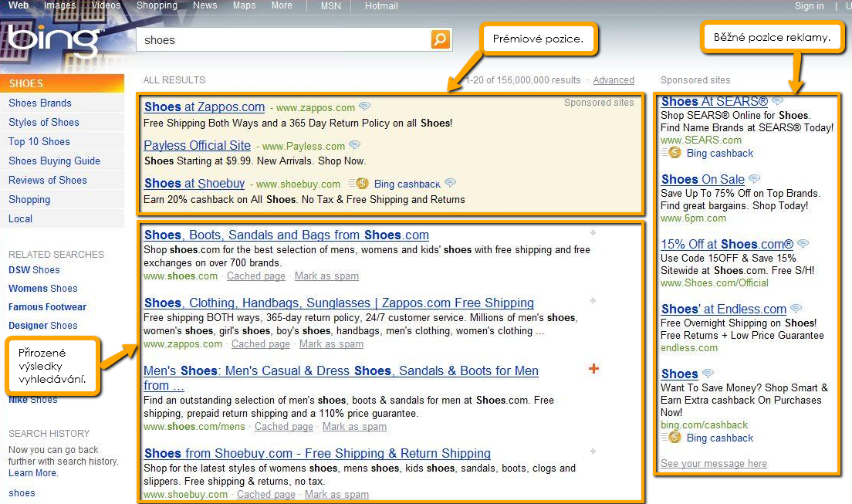Go to Hotmail link in top bar
The height and width of the screenshot is (504, 852).
coord(381,6)
